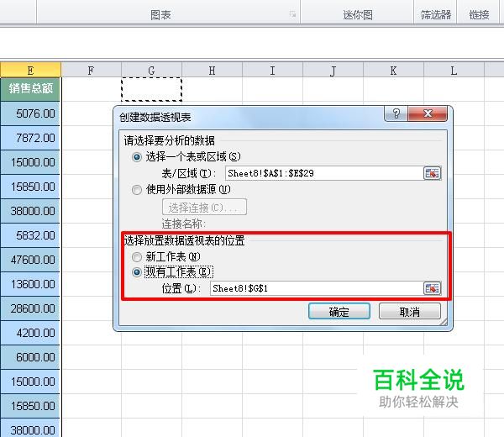Select column L header
The height and width of the screenshot is (437, 504).
tap(454, 70)
